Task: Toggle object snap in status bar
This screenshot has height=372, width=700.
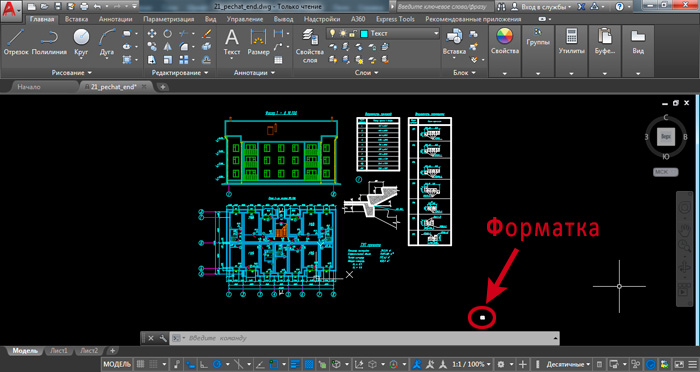Action: 273,364
